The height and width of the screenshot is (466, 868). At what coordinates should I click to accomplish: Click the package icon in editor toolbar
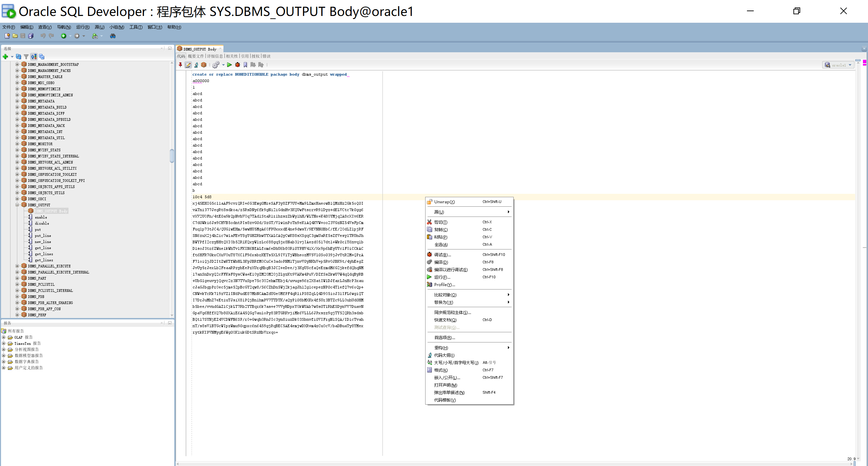pos(204,65)
